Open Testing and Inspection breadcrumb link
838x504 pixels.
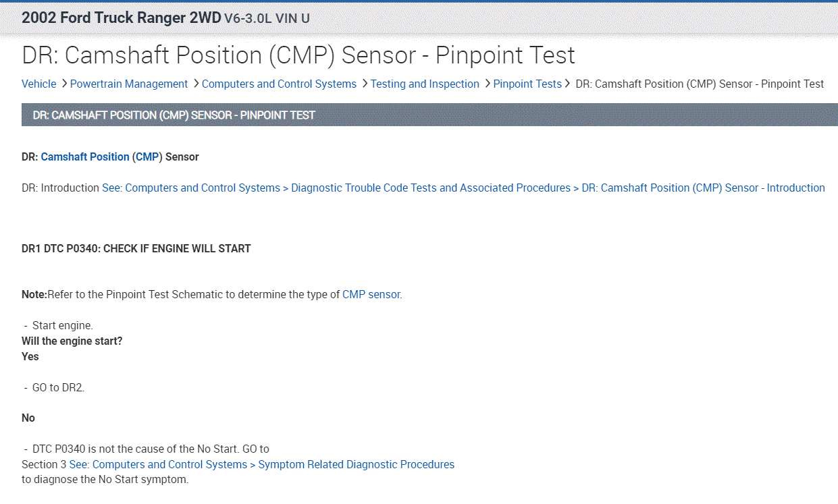point(425,84)
